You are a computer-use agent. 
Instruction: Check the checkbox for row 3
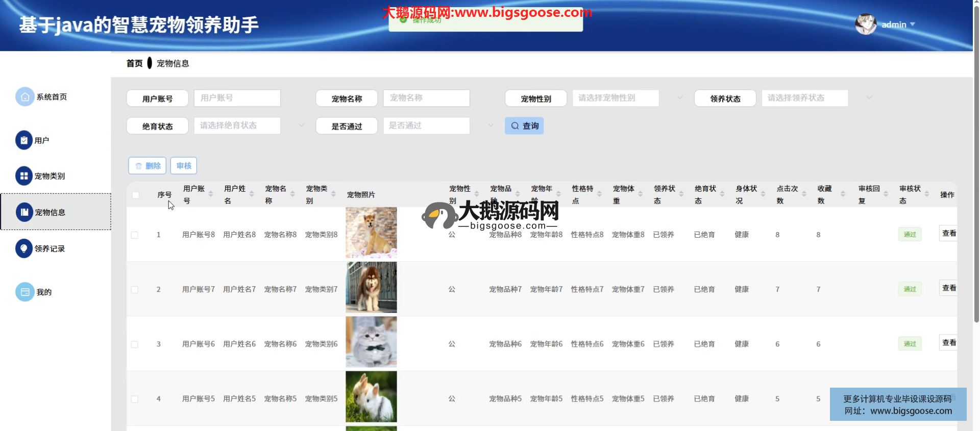click(135, 344)
